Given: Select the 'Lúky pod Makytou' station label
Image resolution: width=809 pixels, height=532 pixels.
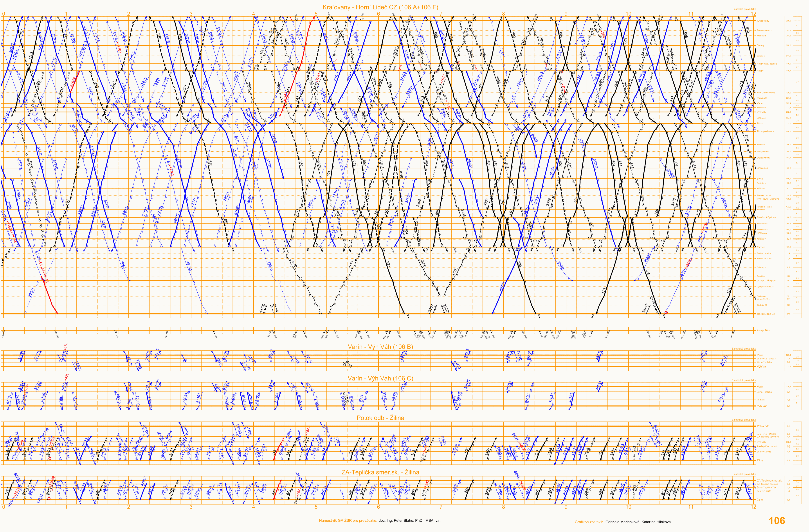Looking at the screenshot, I should (x=766, y=281).
